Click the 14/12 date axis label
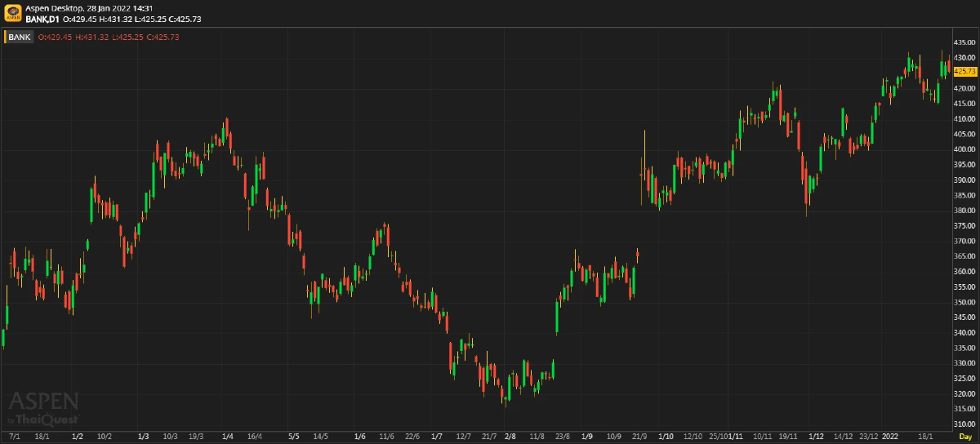The height and width of the screenshot is (444, 980). pyautogui.click(x=843, y=437)
